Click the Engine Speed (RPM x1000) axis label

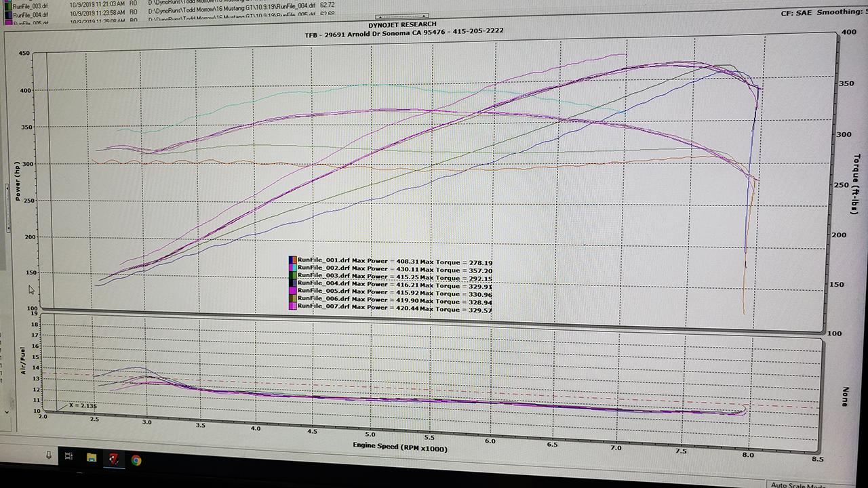click(x=399, y=447)
